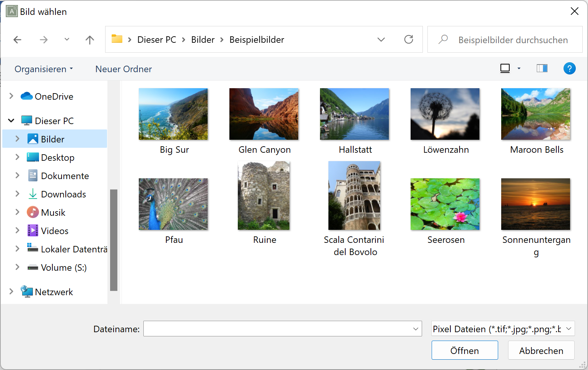588x370 pixels.
Task: Go up to the parent folder
Action: 89,39
